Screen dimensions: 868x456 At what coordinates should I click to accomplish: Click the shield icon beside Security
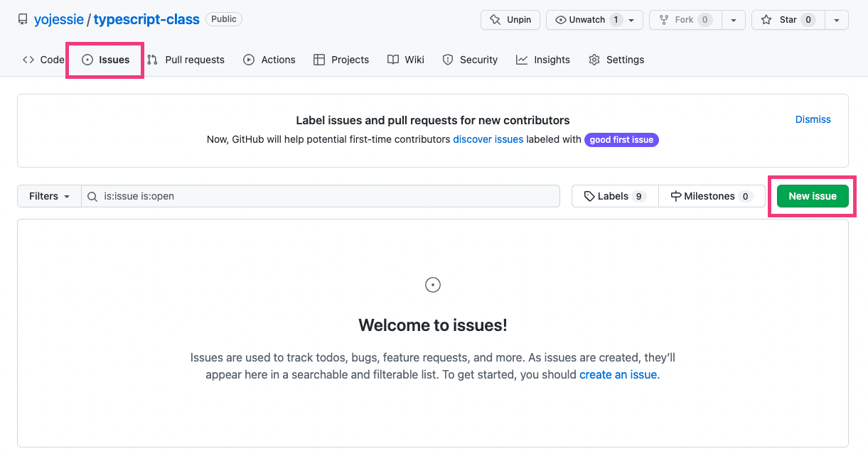coord(448,60)
